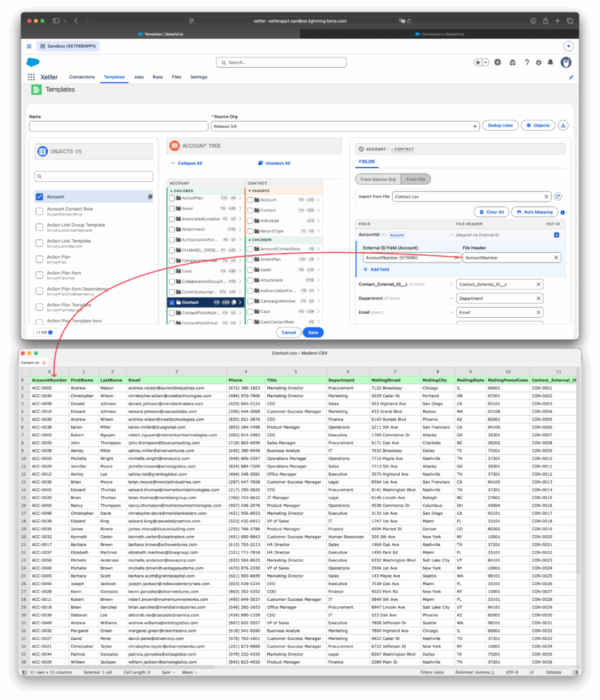Image resolution: width=600 pixels, height=700 pixels.
Task: Click the browser share icon
Action: click(545, 21)
